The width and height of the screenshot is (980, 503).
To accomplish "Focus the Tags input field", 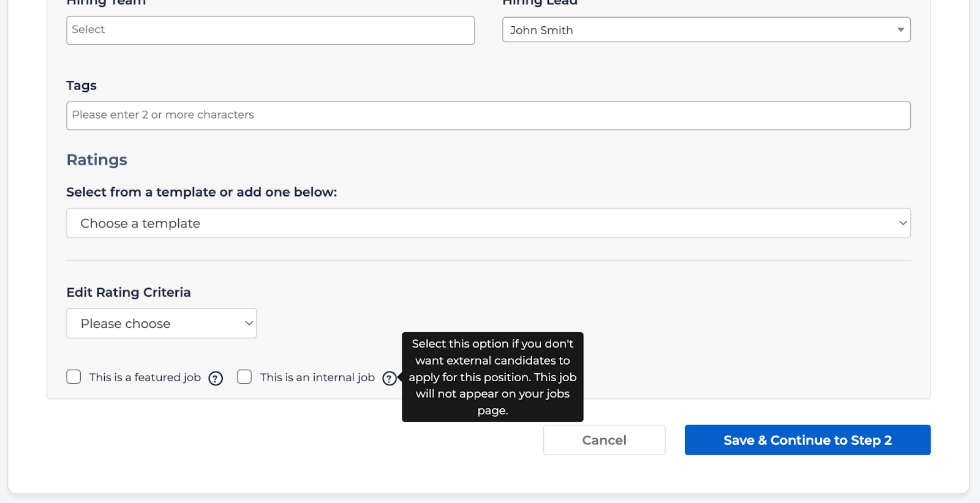I will [488, 116].
